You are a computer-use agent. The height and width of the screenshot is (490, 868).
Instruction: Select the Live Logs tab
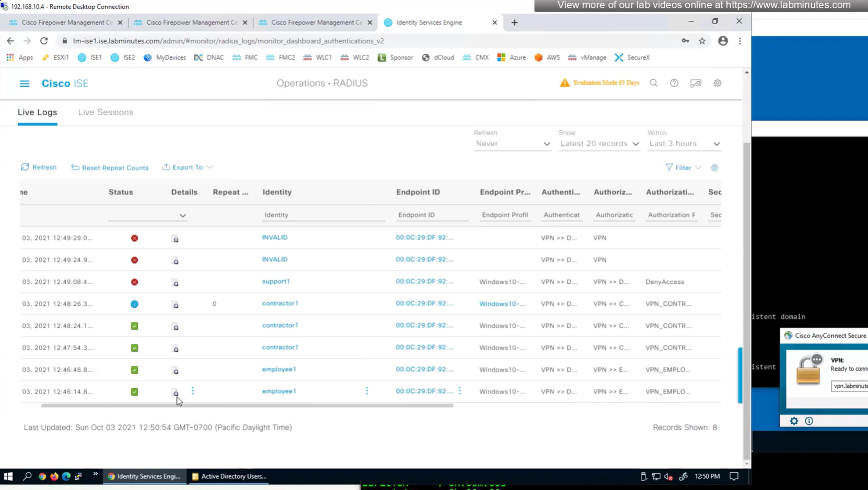(37, 112)
